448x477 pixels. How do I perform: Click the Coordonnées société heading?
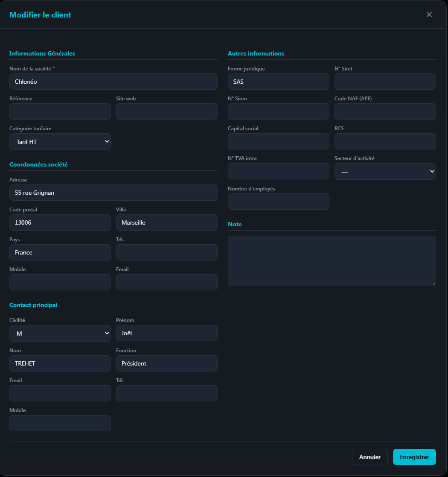click(38, 164)
